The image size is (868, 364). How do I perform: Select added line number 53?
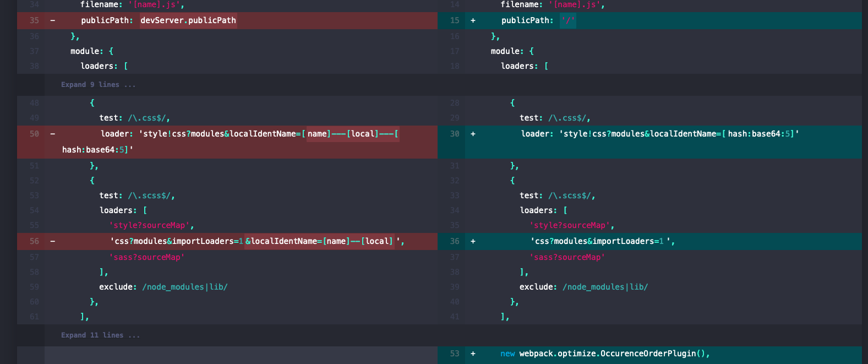tap(455, 354)
